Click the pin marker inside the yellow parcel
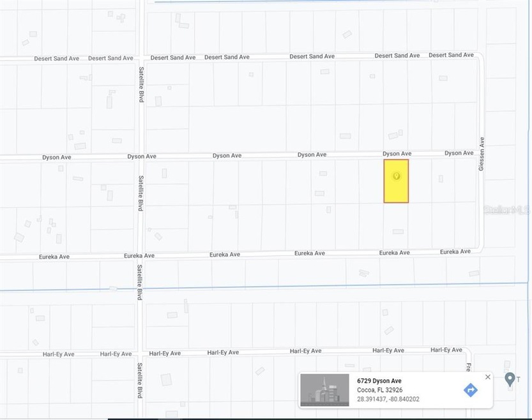Screen dimensions: 532x420 [396, 176]
